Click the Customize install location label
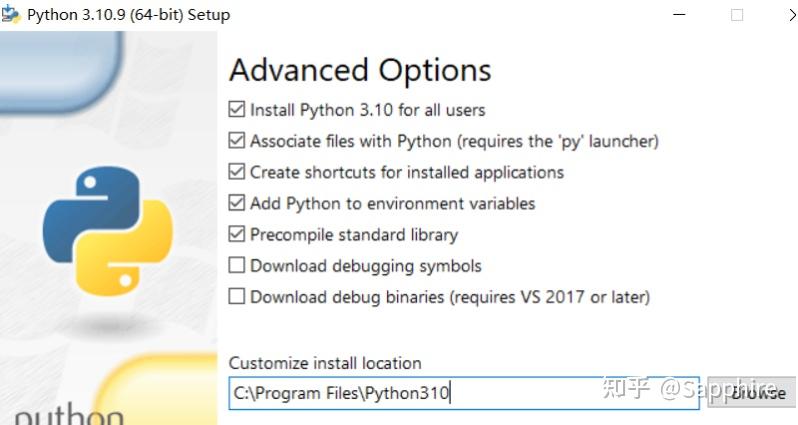 point(325,363)
